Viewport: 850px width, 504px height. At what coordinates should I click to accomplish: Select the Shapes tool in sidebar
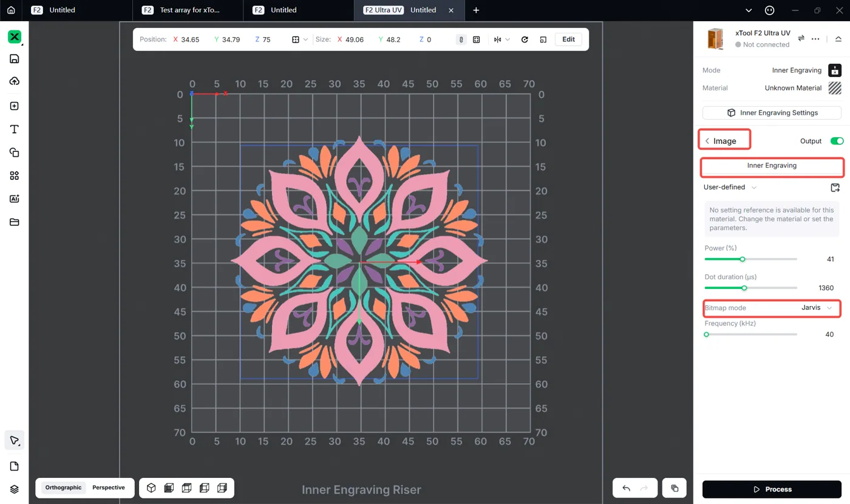click(x=15, y=152)
